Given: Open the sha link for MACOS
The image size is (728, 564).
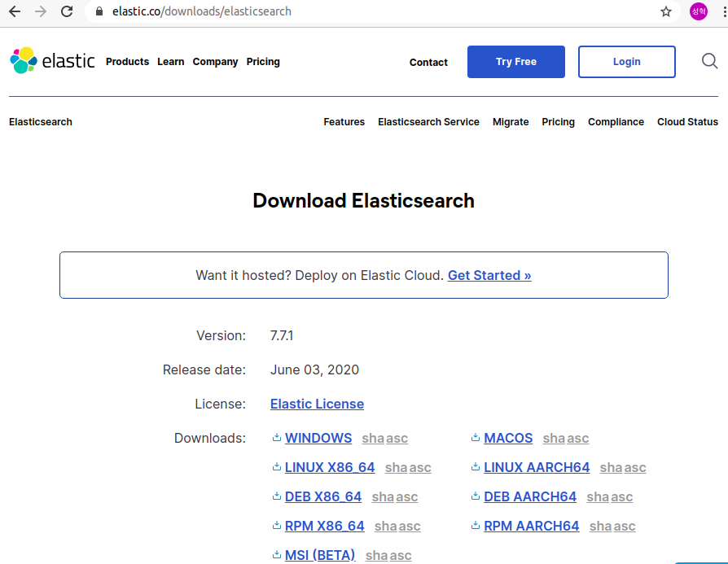Looking at the screenshot, I should coord(554,438).
